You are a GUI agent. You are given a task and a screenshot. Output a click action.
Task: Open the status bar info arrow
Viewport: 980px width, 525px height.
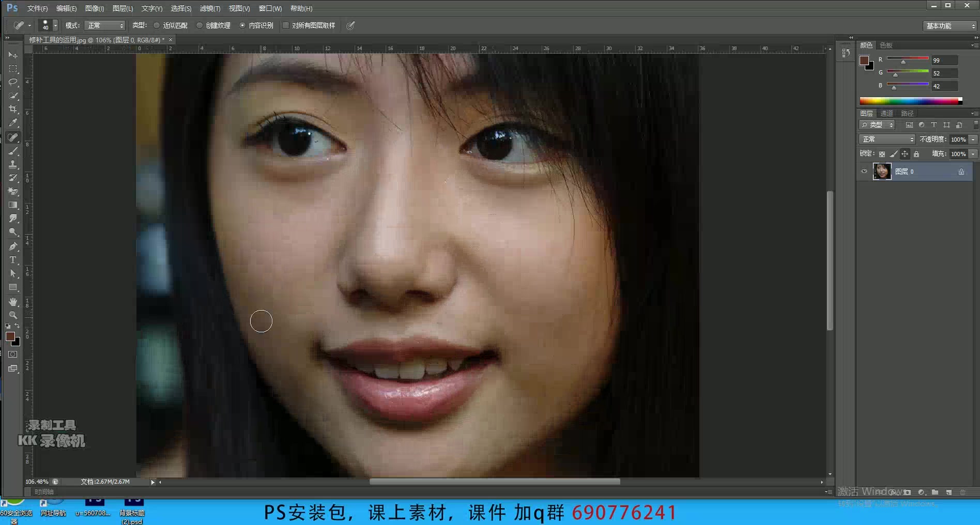(x=152, y=482)
